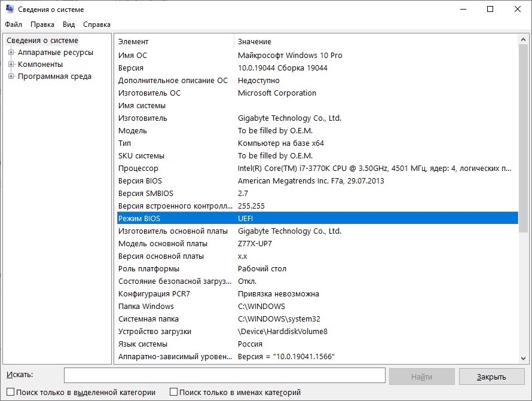Click the scroll down arrow of details list
532x401 pixels.
click(524, 357)
